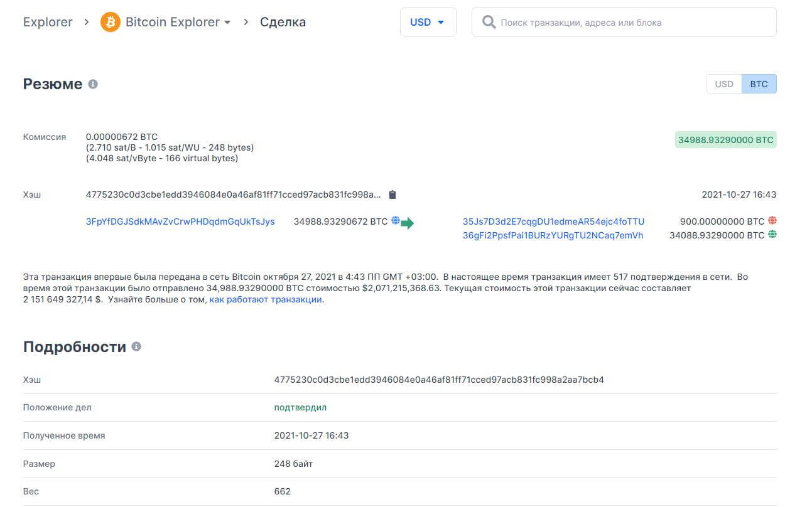Click the blue globe icon next to 34988.93290672 BTC
812x507 pixels.
[396, 220]
